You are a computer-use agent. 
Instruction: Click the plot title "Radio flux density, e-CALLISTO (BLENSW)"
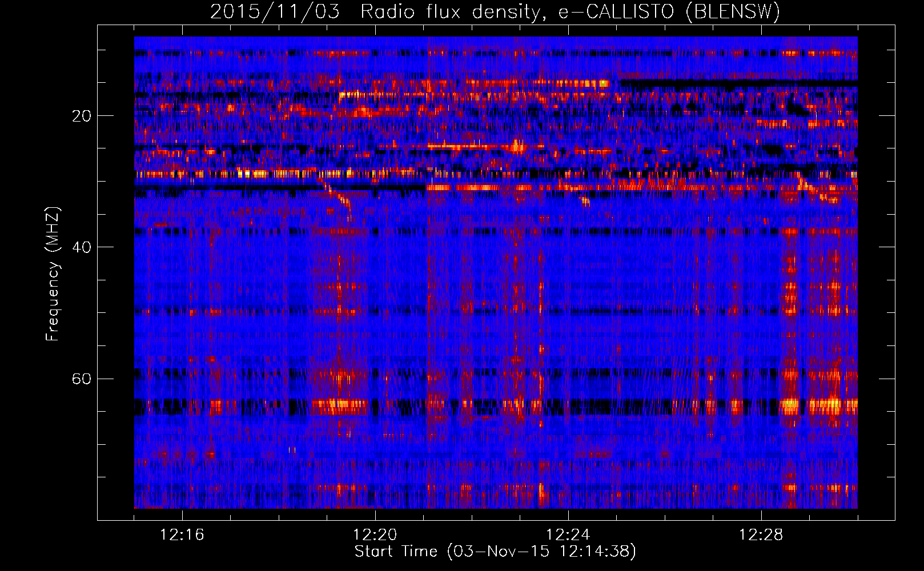570,12
